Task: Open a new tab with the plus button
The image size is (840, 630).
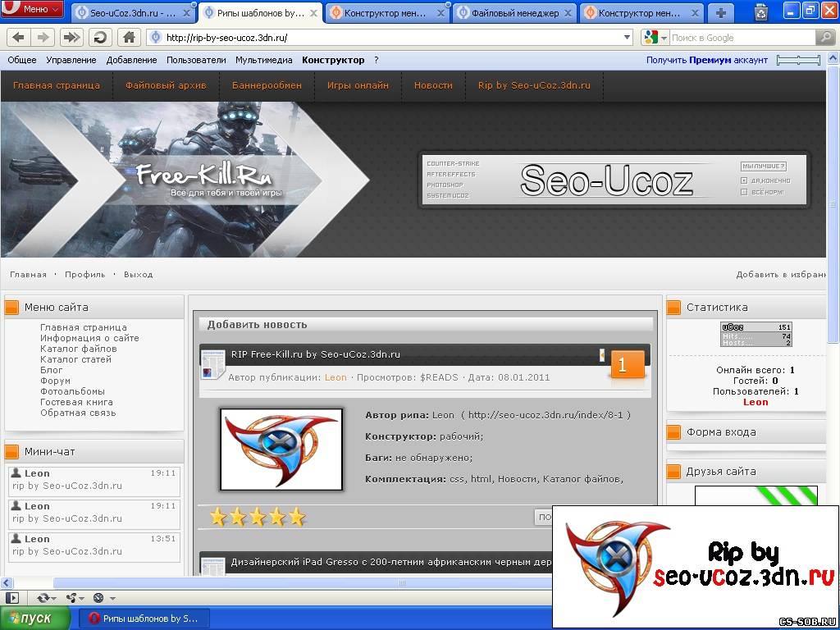Action: coord(721,13)
